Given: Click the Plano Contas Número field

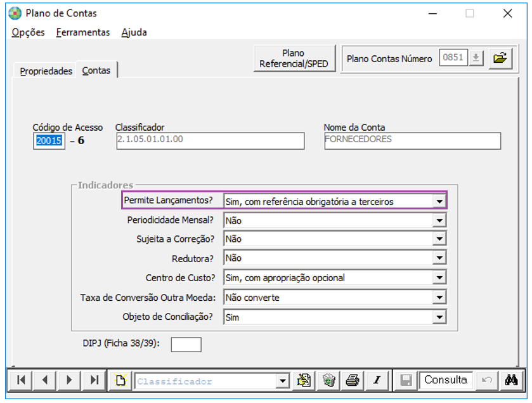Looking at the screenshot, I should tap(453, 57).
